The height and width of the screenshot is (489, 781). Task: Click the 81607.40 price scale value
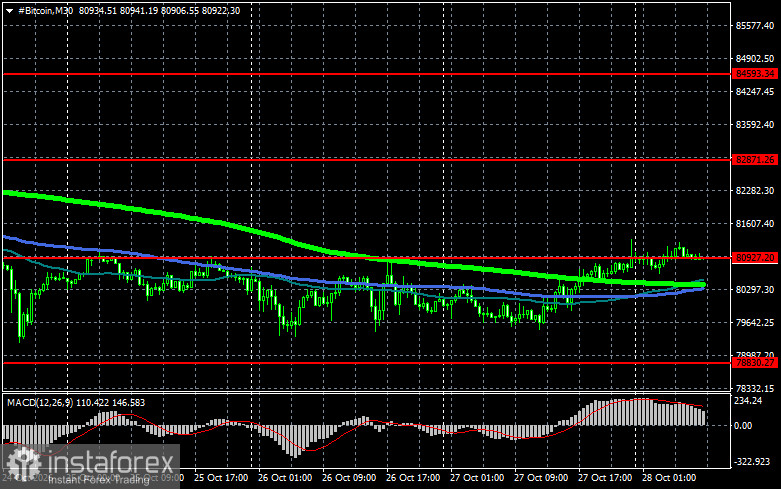[755, 224]
